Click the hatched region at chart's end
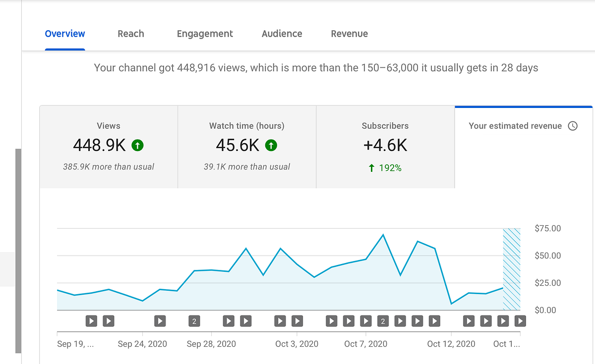595x364 pixels. (x=512, y=269)
